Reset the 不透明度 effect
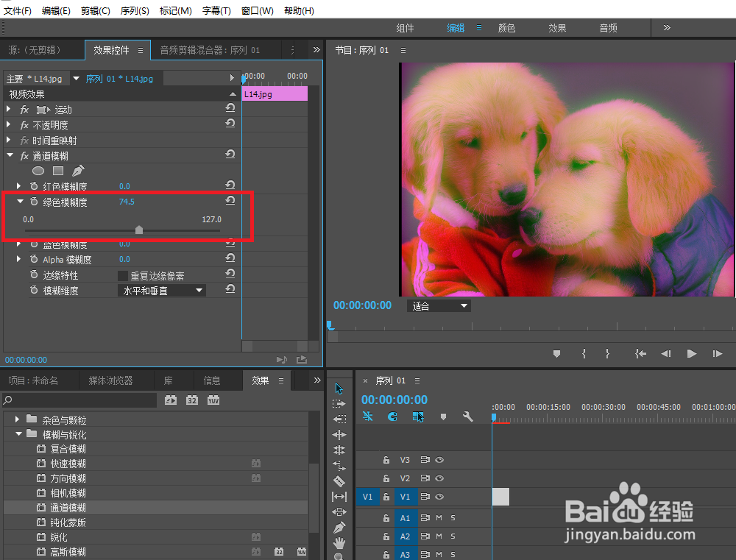 pyautogui.click(x=230, y=124)
